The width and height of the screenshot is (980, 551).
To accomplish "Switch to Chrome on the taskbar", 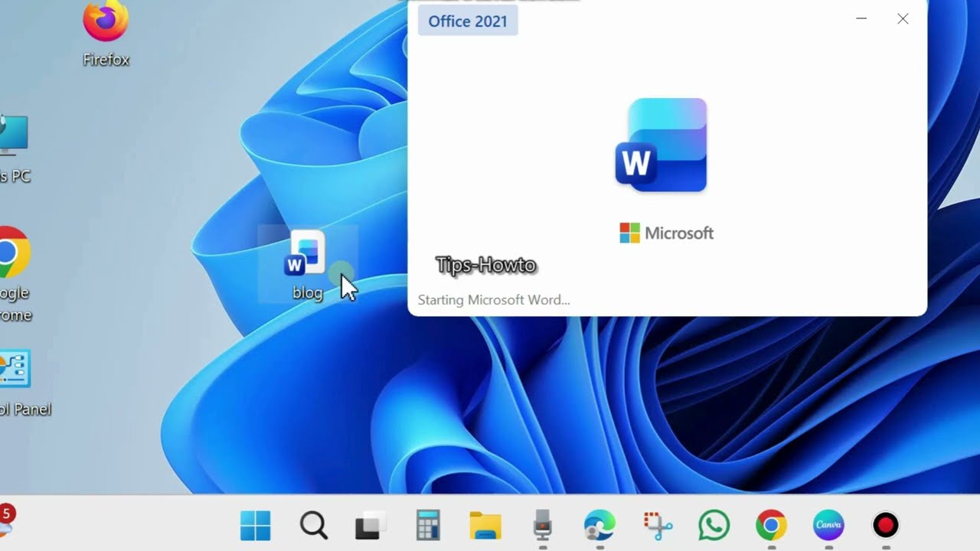I will point(771,526).
